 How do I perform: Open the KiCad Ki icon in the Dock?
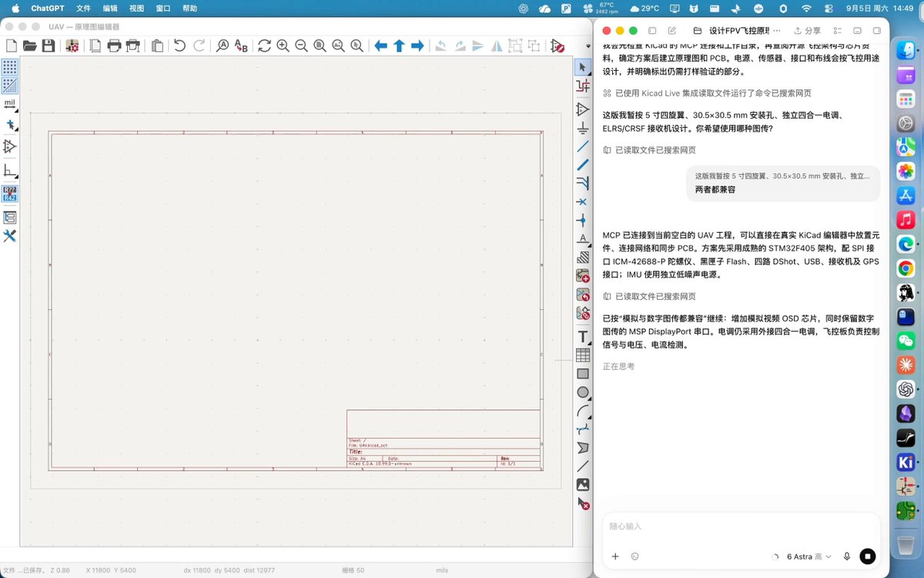[906, 462]
